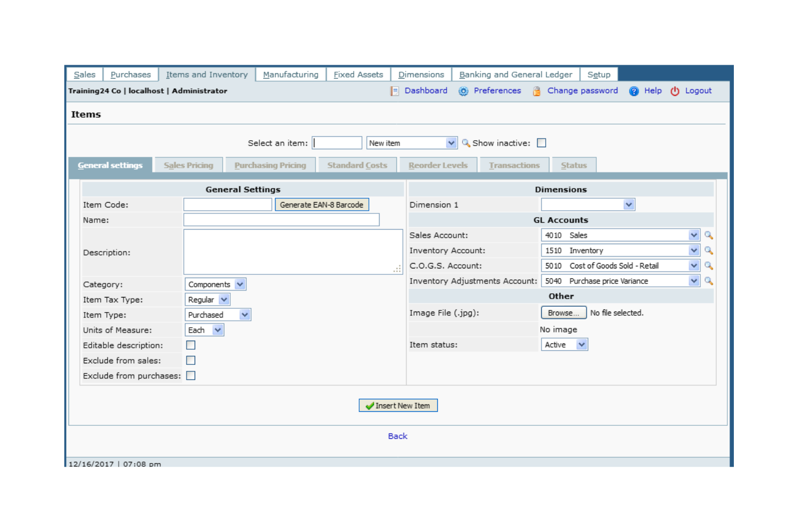The width and height of the screenshot is (798, 532).
Task: Click the Preferences gear icon
Action: (463, 91)
